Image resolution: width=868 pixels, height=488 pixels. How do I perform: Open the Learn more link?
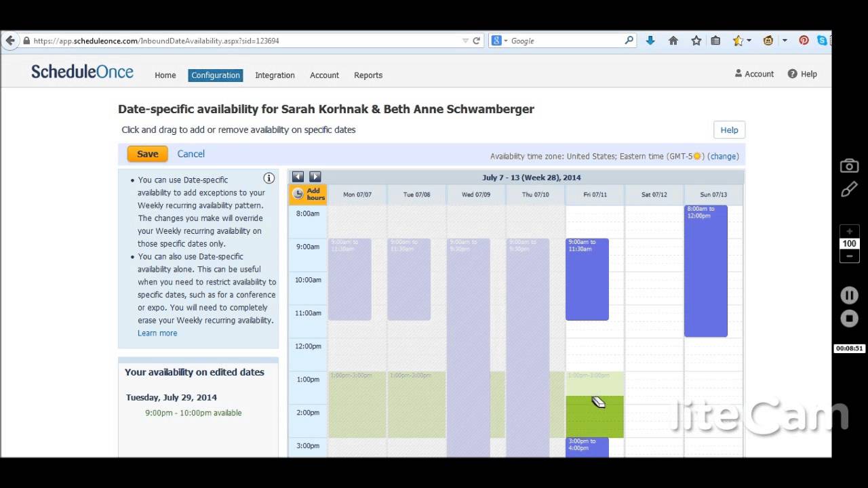[x=157, y=333]
